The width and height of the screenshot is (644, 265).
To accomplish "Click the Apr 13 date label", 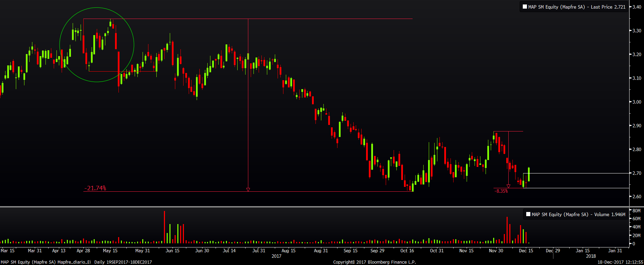I will pos(59,251).
